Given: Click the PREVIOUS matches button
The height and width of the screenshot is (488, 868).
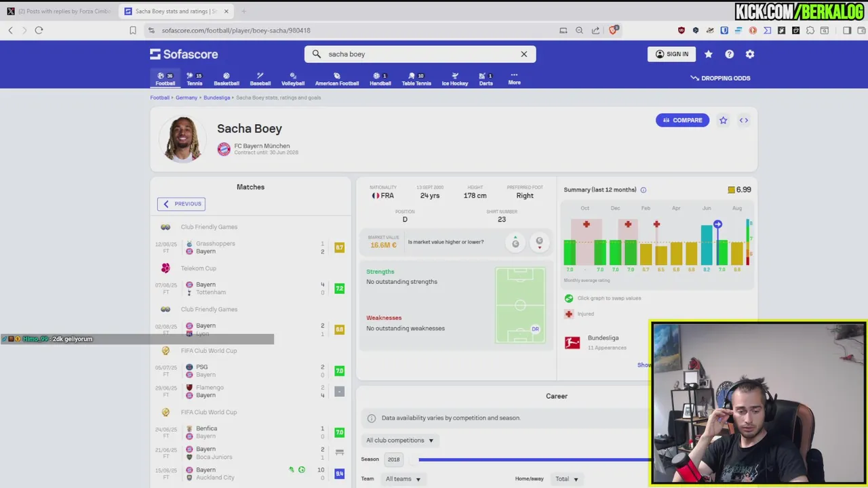Looking at the screenshot, I should (x=181, y=204).
